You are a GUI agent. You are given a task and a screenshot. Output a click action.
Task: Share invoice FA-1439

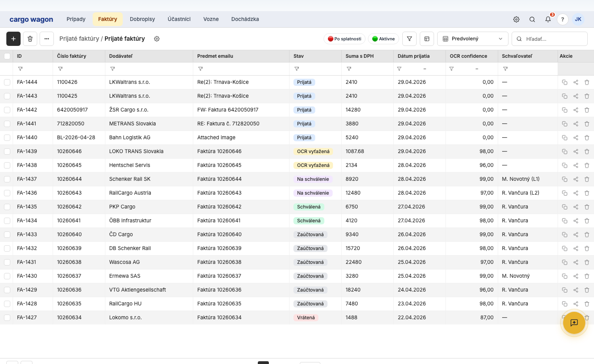point(576,152)
